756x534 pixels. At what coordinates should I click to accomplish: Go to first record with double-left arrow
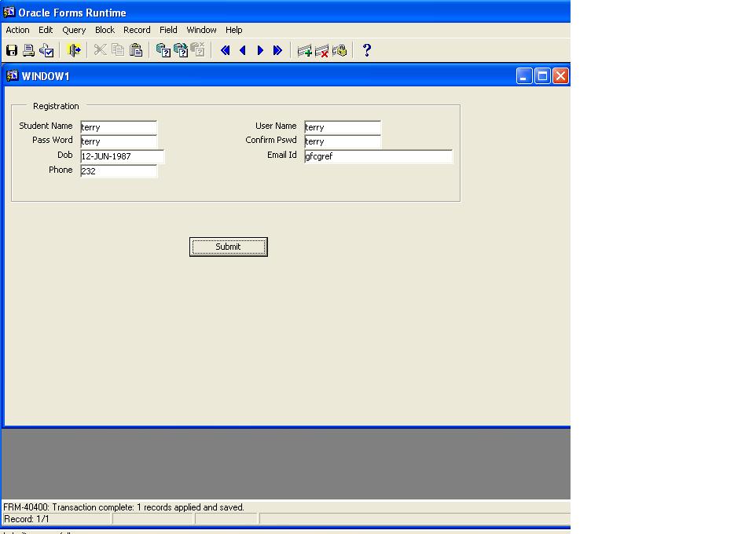(225, 50)
